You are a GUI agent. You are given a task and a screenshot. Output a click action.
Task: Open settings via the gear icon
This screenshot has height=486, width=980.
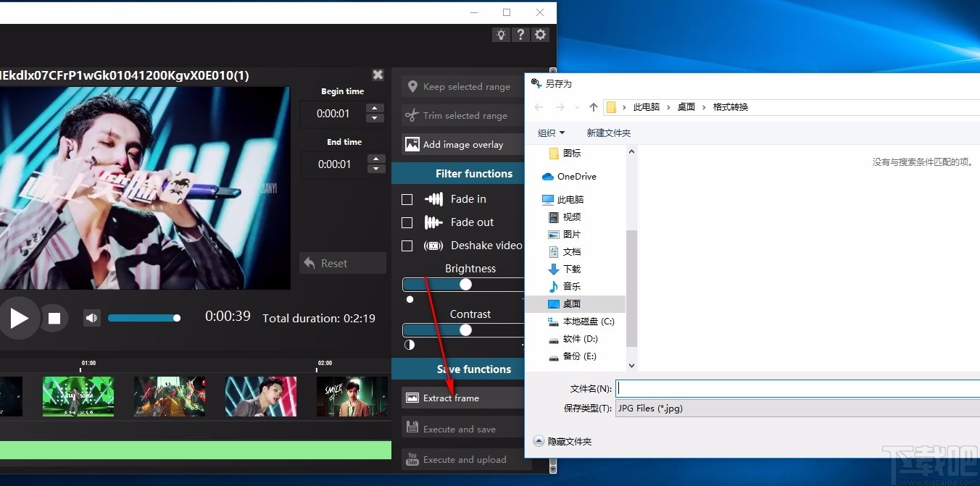[x=540, y=34]
